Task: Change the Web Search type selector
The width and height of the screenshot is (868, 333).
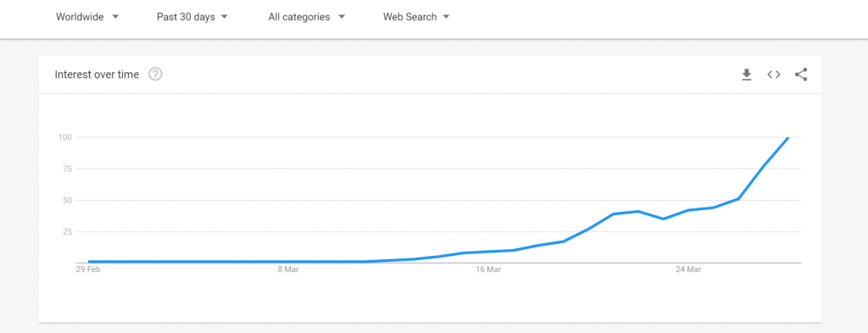Action: tap(416, 17)
